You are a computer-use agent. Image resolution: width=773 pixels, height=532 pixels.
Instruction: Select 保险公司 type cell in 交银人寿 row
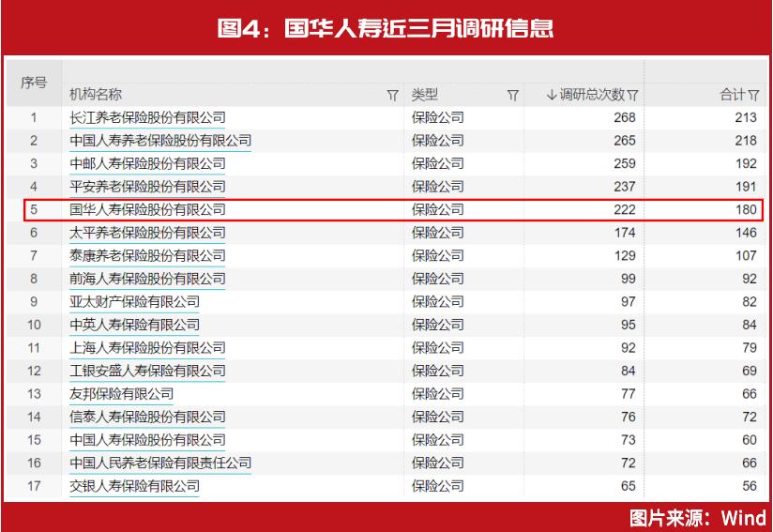click(438, 486)
